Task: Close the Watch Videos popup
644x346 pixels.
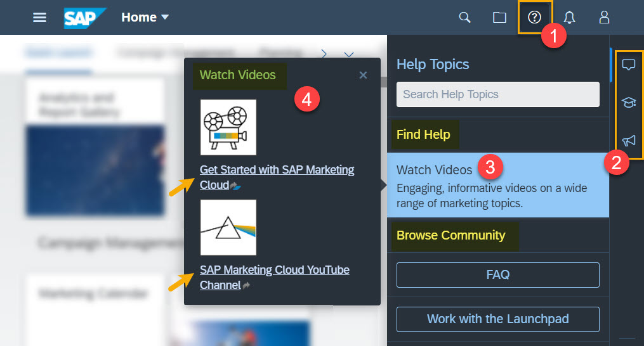Action: 363,75
